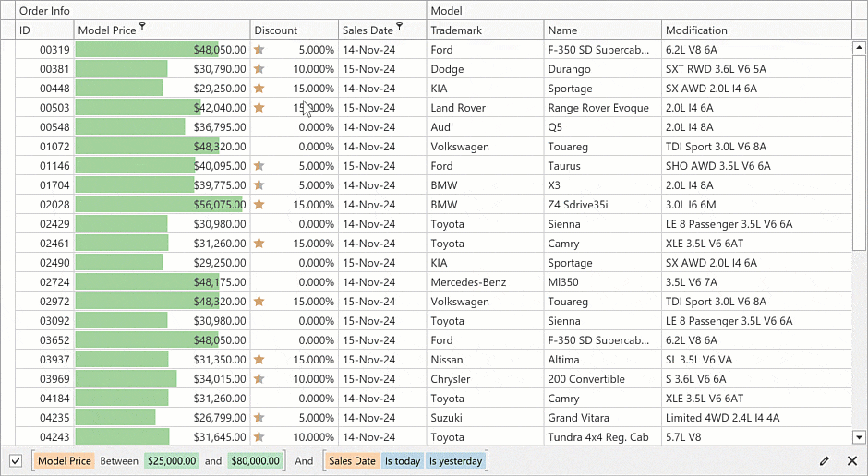Image resolution: width=868 pixels, height=476 pixels.
Task: Click the discount star icon in row 01146
Action: [x=259, y=165]
